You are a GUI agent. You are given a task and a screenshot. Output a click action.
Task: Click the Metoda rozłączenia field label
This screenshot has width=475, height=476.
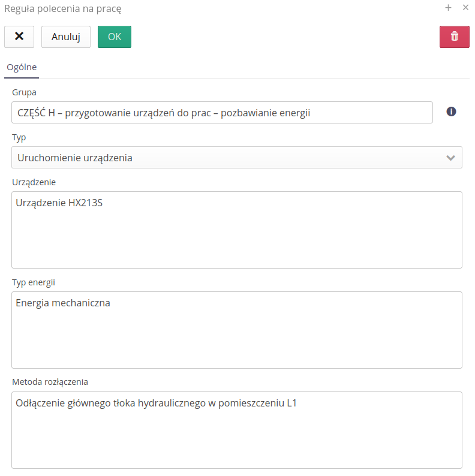50,381
